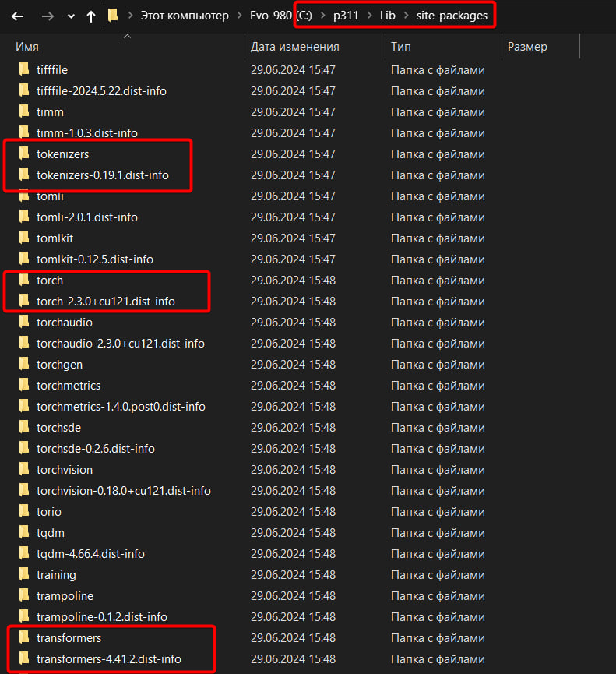Click the address bar empty field area
This screenshot has width=616, height=674.
[x=556, y=16]
